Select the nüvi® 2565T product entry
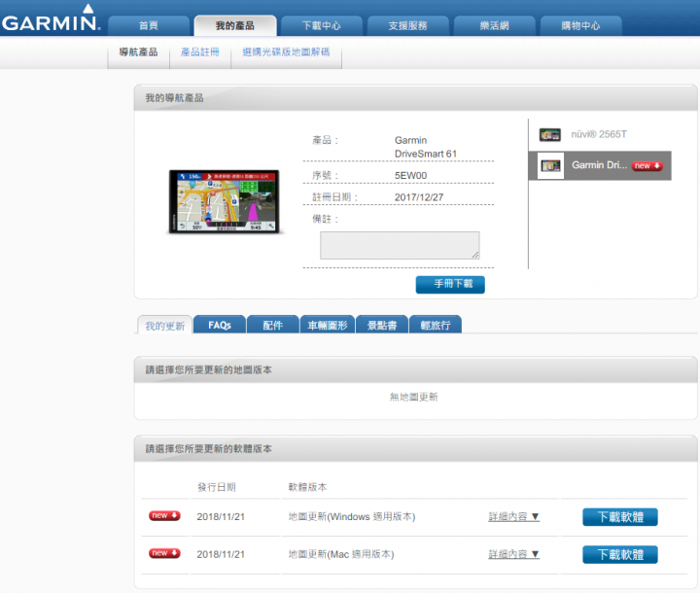Image resolution: width=700 pixels, height=593 pixels. pyautogui.click(x=600, y=134)
